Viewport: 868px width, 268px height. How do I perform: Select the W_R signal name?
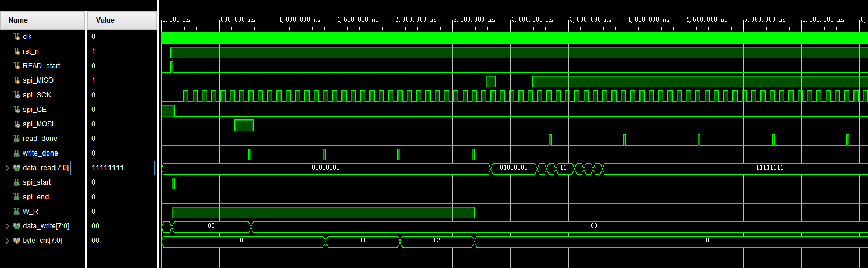(30, 211)
